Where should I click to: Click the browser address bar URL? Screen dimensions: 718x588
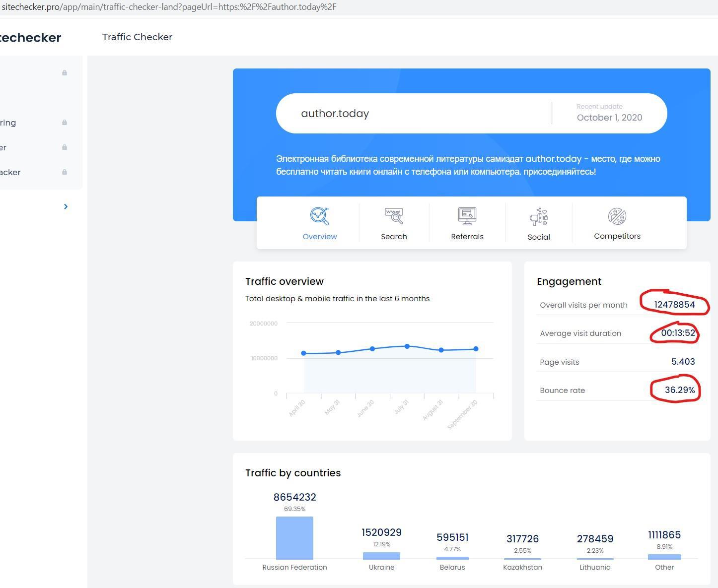click(169, 7)
